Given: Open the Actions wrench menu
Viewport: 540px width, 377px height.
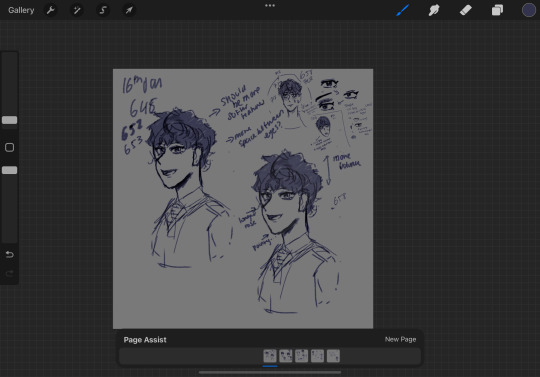Looking at the screenshot, I should click(x=50, y=10).
